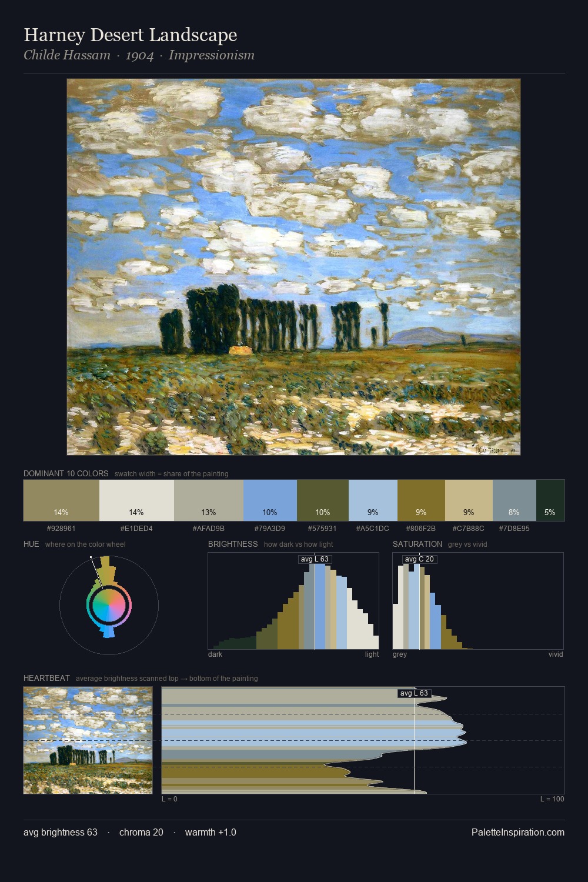Choose the #C7B88C sand-colored swatch
This screenshot has width=588, height=882.
469,500
